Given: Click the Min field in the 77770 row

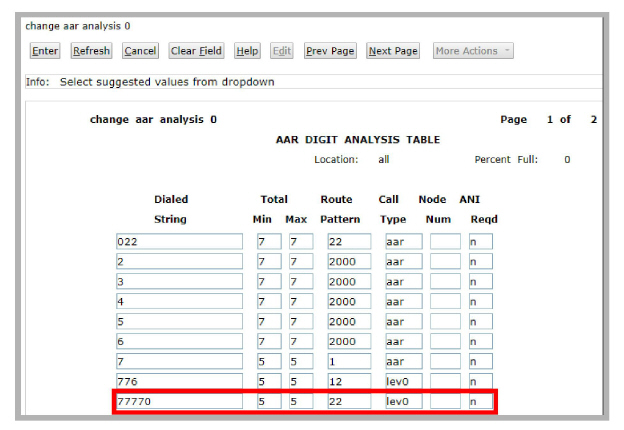Looking at the screenshot, I should coord(269,401).
